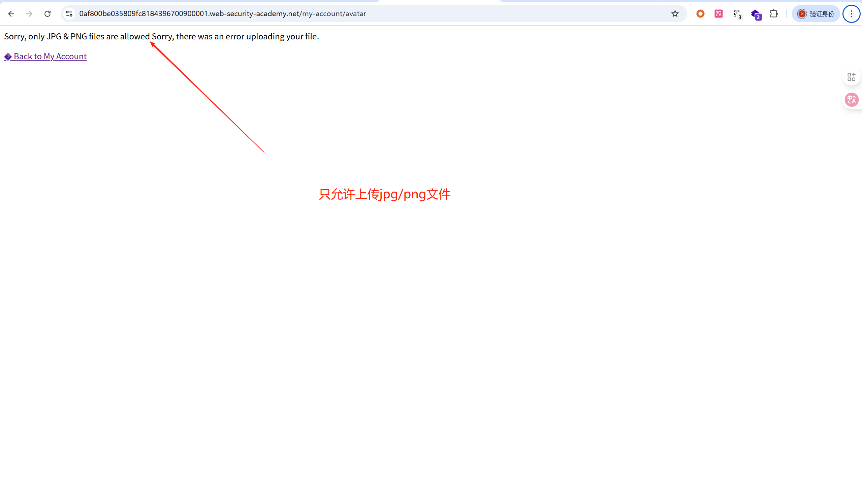Go back to the previous page
This screenshot has height=504, width=862.
[11, 14]
